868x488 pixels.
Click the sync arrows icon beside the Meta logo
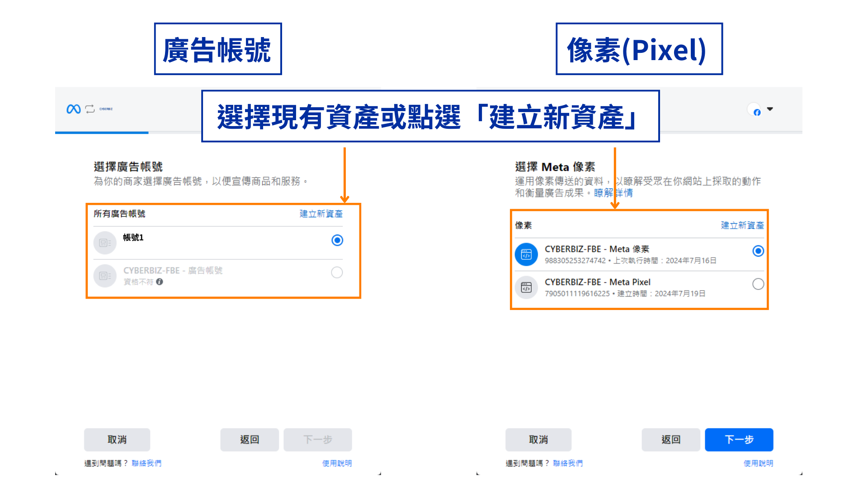pyautogui.click(x=89, y=109)
